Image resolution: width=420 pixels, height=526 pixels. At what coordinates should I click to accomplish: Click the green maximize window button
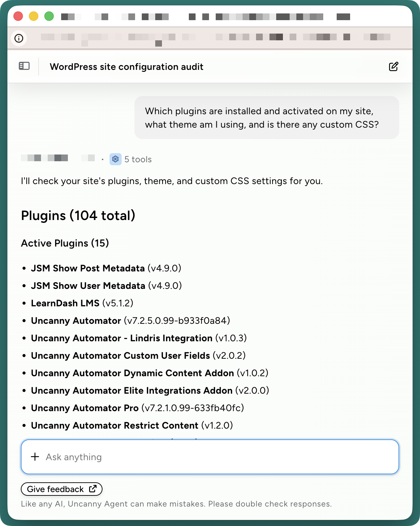coord(49,16)
